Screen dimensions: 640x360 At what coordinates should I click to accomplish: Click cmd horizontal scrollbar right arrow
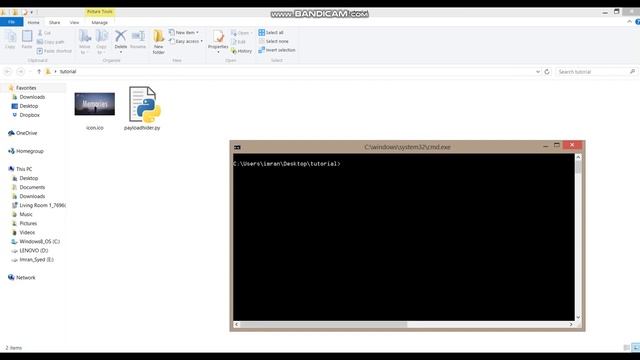pyautogui.click(x=571, y=324)
